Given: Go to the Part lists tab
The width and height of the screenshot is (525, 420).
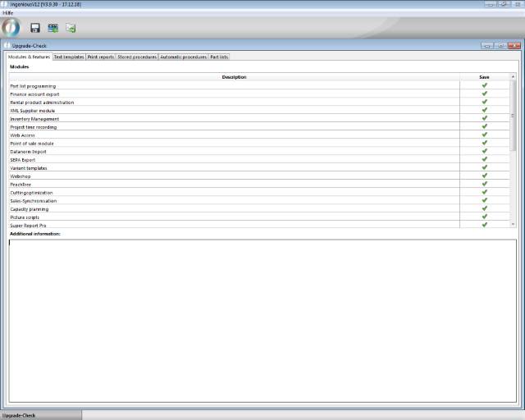Looking at the screenshot, I should (220, 57).
